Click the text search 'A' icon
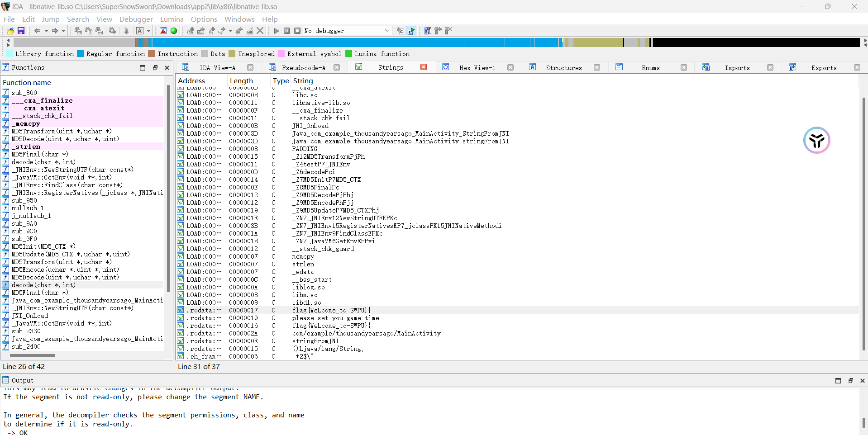Viewport: 868px width, 435px height. point(140,31)
